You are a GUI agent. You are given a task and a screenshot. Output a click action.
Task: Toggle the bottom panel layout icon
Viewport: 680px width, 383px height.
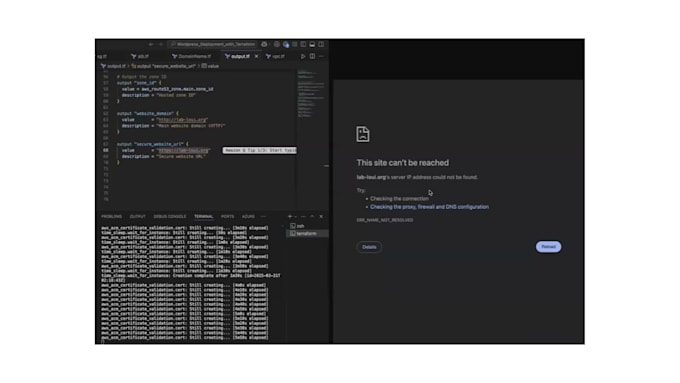pos(312,44)
